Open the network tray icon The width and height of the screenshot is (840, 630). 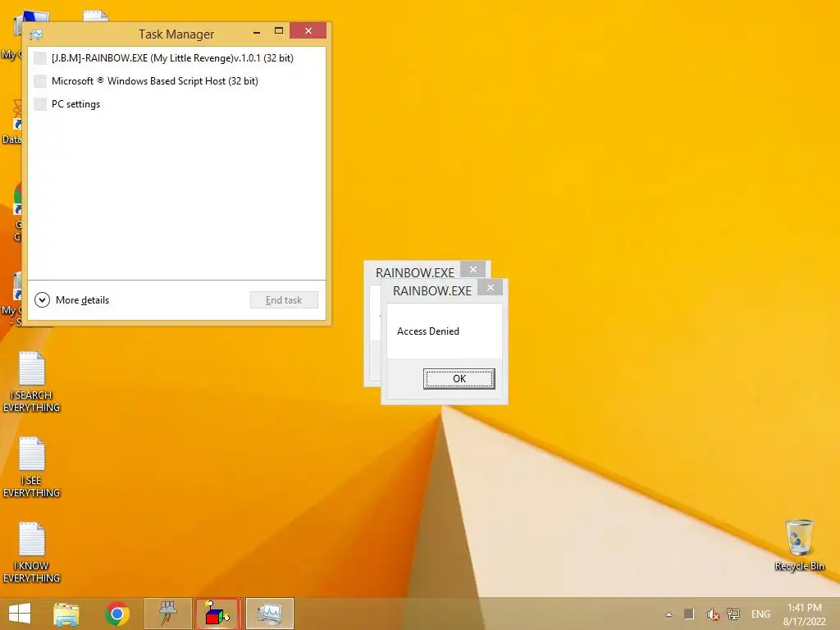733,614
